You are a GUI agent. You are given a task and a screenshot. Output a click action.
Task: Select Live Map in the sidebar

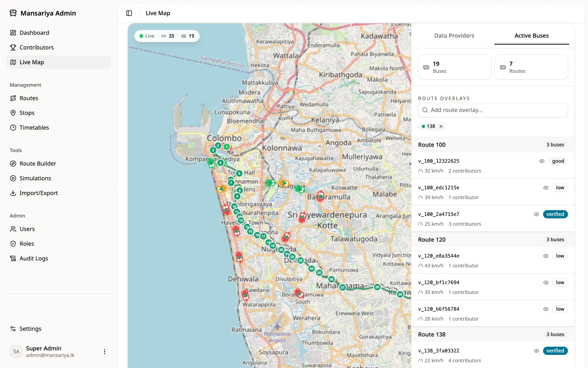click(59, 62)
